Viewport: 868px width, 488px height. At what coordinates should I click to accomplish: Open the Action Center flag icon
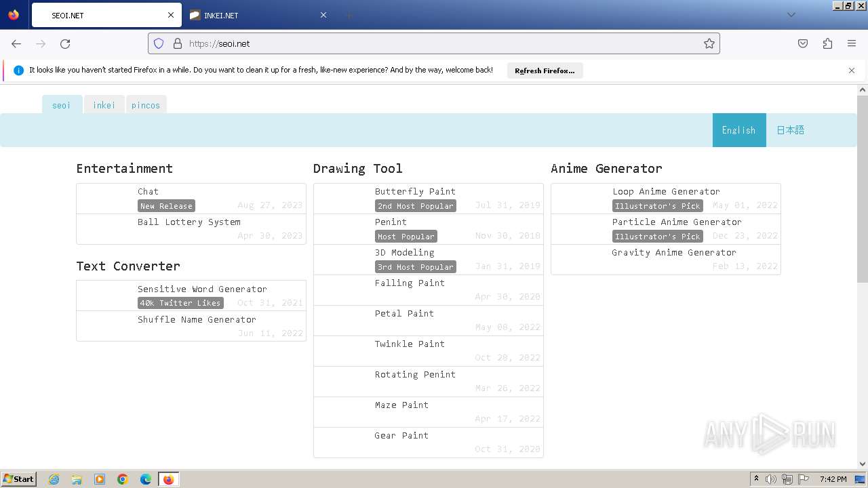[804, 479]
